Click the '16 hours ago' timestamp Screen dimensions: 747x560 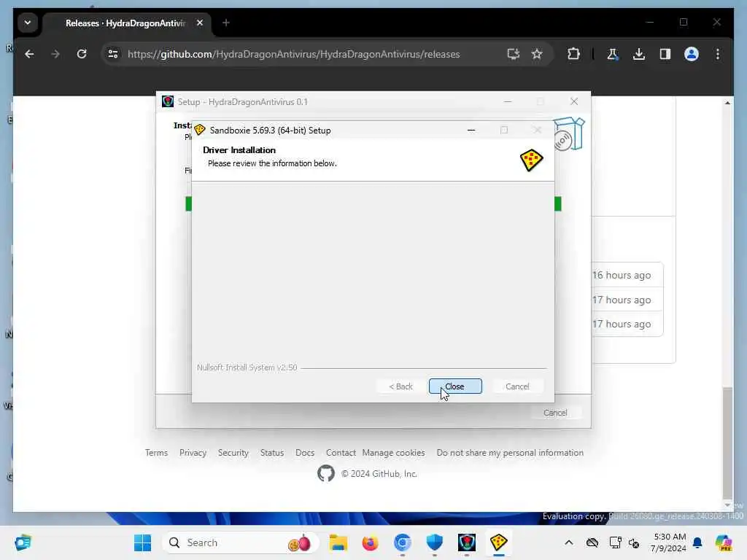pyautogui.click(x=622, y=275)
